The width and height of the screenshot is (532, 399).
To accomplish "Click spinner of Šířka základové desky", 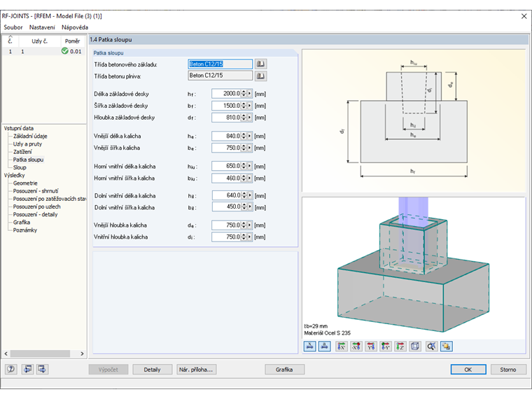I will click(244, 106).
